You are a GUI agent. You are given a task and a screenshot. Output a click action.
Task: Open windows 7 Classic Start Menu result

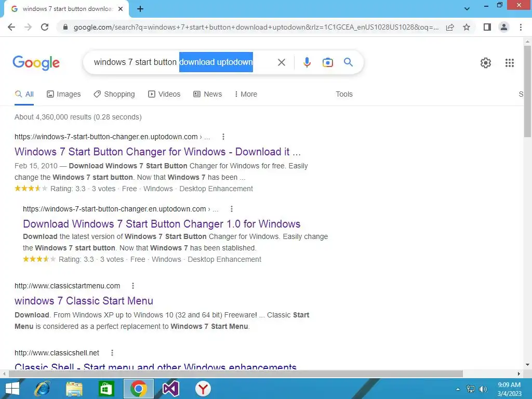[x=84, y=301]
